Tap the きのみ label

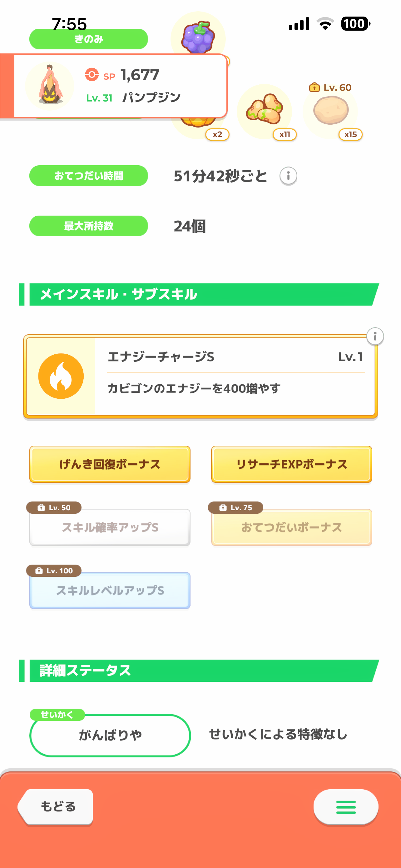click(x=89, y=39)
